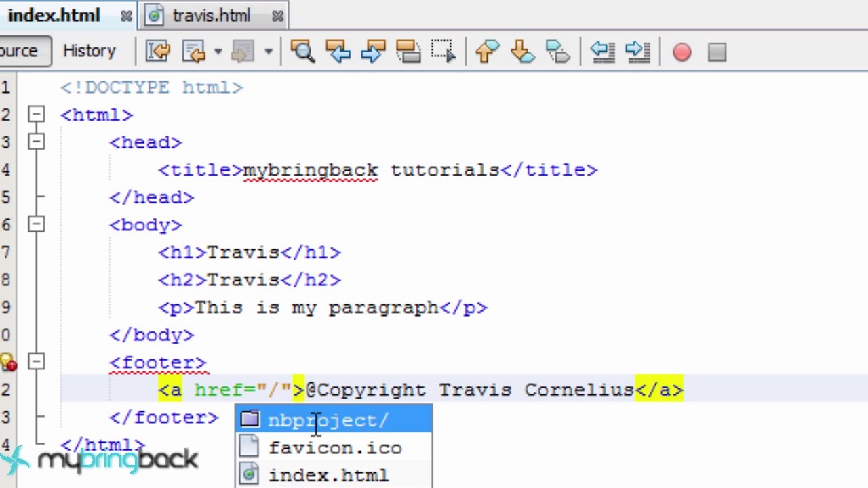Collapse the footer tag fold
The height and width of the screenshot is (488, 868).
click(x=37, y=362)
